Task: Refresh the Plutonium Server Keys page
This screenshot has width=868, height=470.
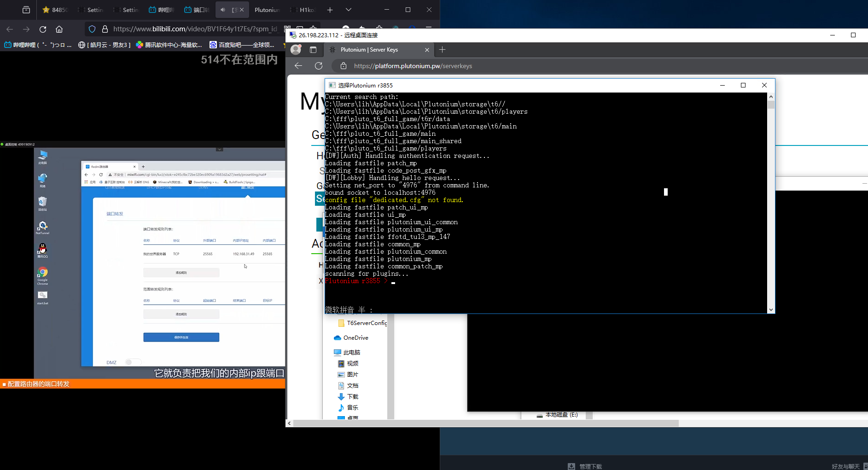Action: (x=319, y=66)
